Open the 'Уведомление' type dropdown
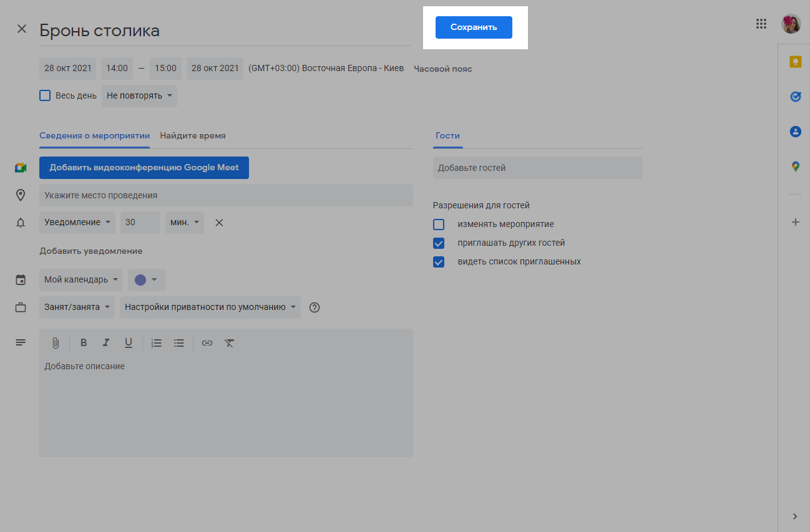The height and width of the screenshot is (532, 810). pos(77,223)
